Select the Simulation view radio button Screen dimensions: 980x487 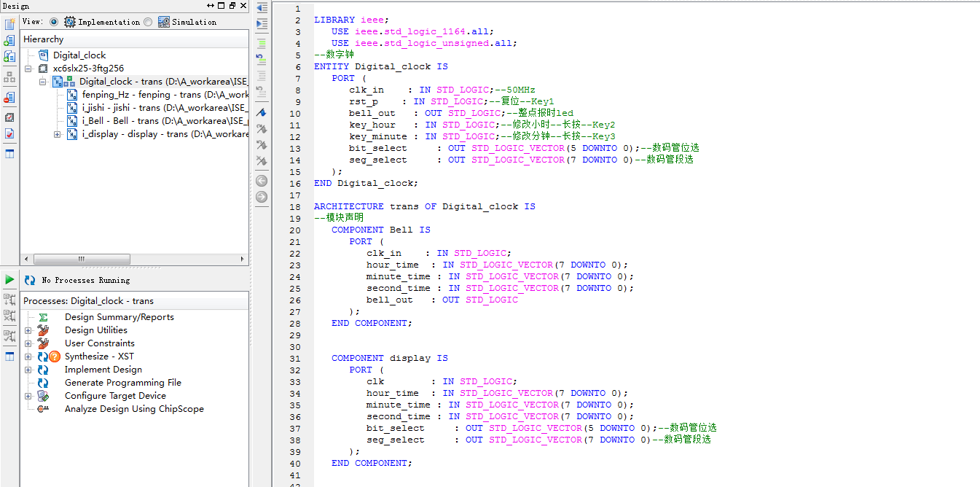(148, 22)
